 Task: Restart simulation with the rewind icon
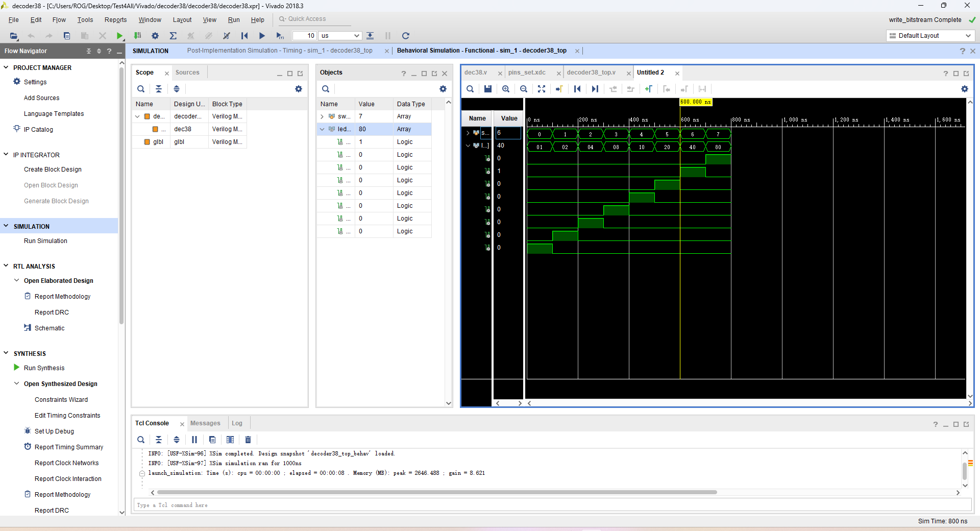pyautogui.click(x=244, y=36)
